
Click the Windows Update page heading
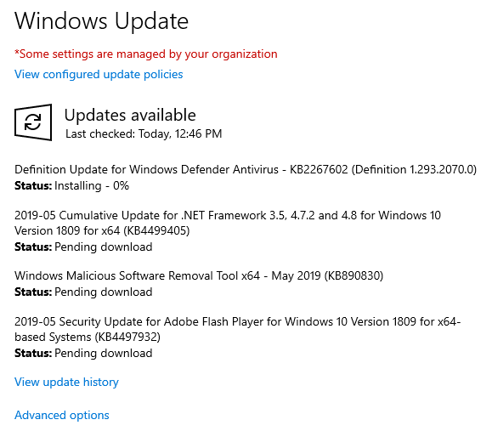(101, 21)
